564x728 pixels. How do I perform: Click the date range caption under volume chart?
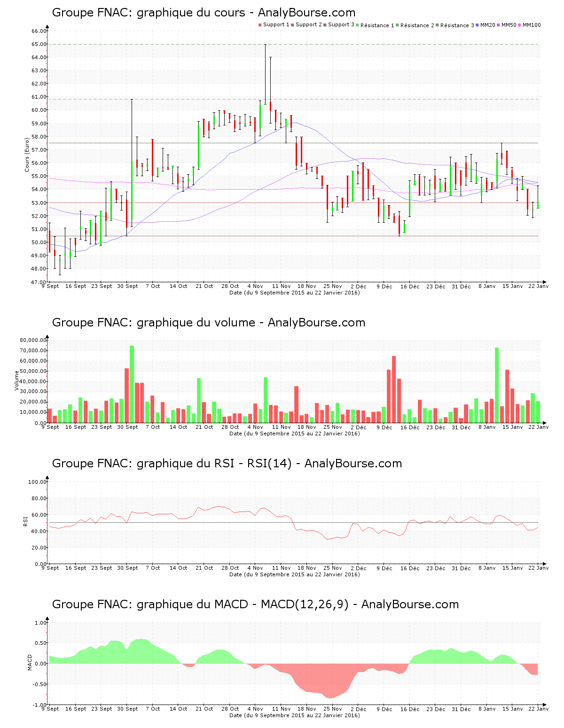pos(295,434)
